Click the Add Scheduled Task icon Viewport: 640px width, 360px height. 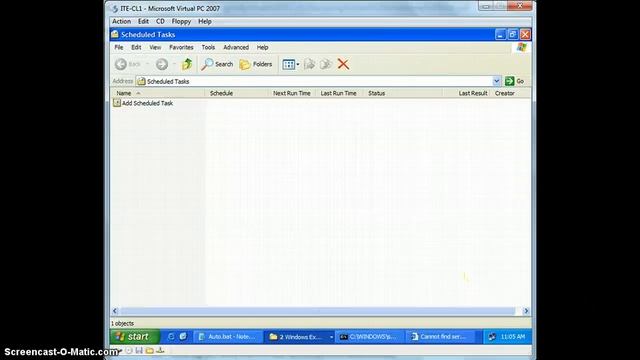[x=117, y=103]
